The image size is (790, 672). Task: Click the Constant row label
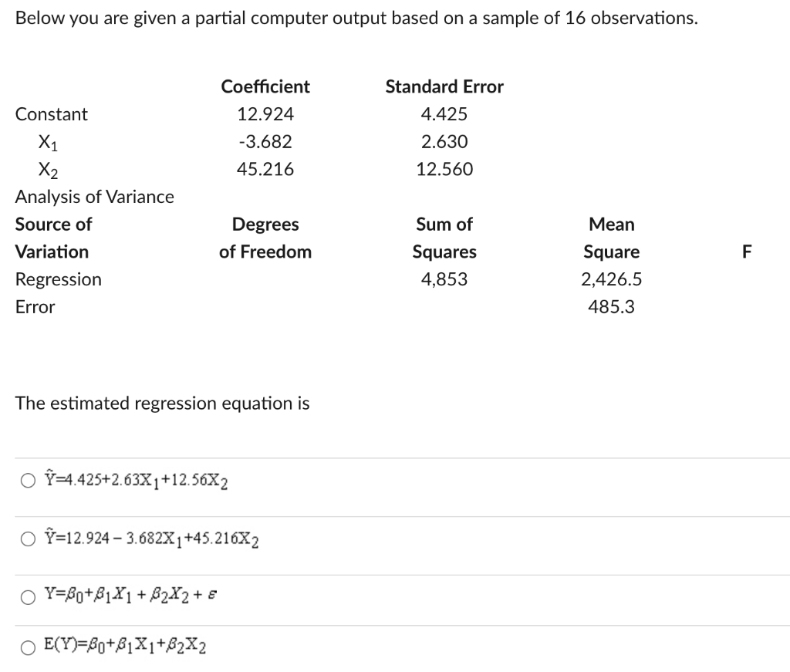coord(51,113)
